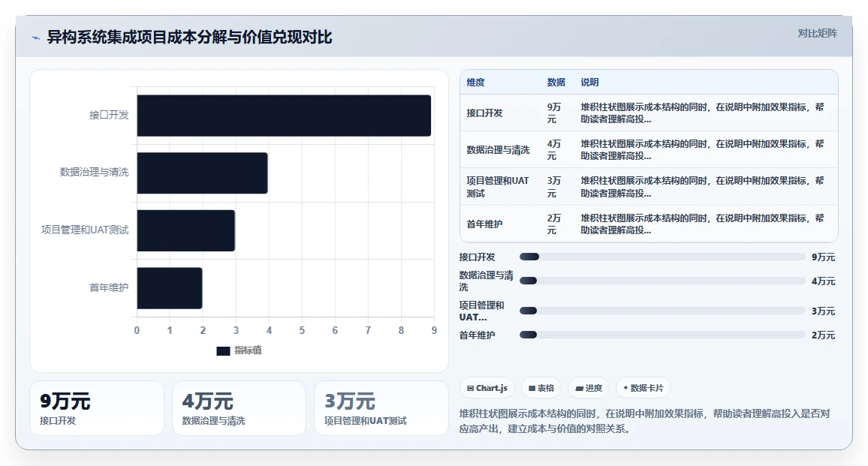Click the 说明 table column header
Image resolution: width=868 pixels, height=466 pixels.
[x=589, y=83]
